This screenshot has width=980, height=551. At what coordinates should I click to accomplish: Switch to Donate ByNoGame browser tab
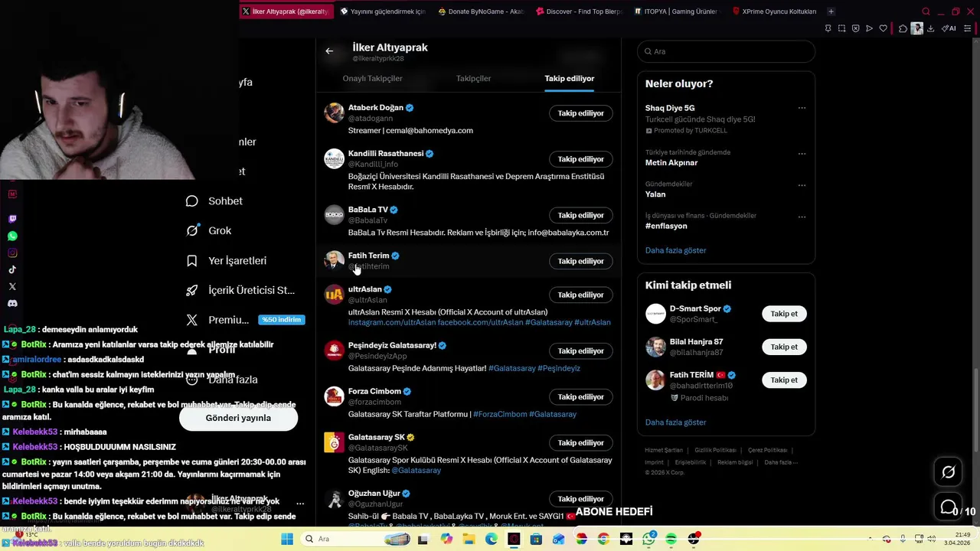click(481, 11)
